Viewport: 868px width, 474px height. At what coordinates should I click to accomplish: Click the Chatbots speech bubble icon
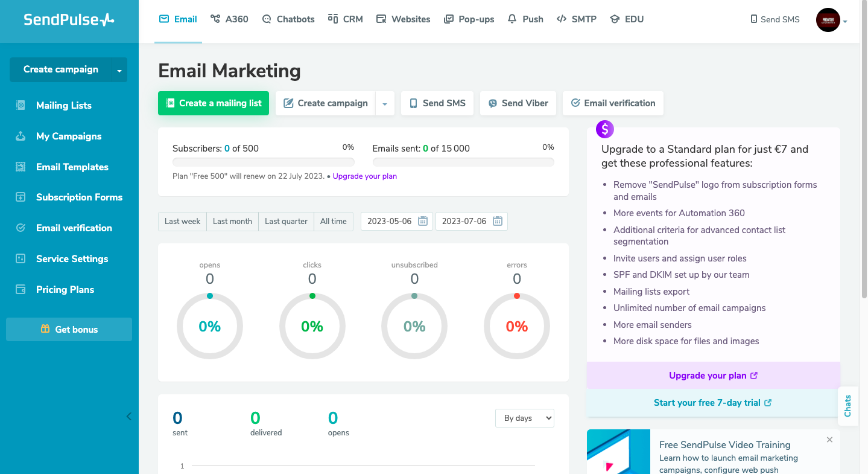pos(267,19)
